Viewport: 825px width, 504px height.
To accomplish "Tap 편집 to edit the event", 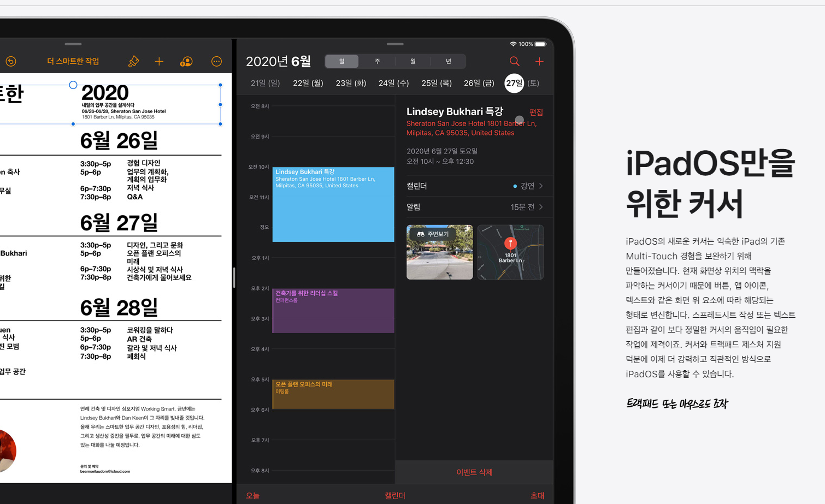I will [536, 112].
